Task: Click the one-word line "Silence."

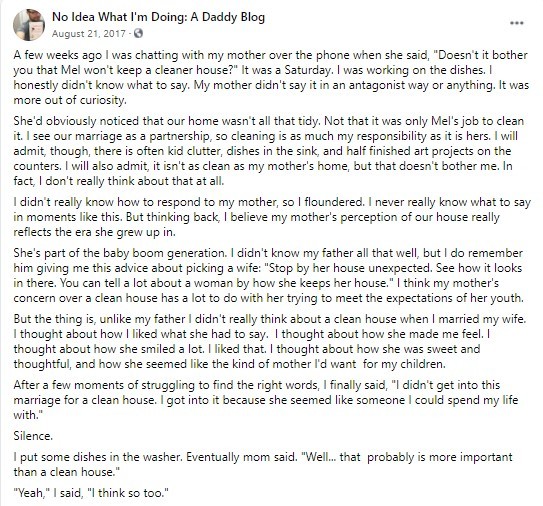Action: 33,436
